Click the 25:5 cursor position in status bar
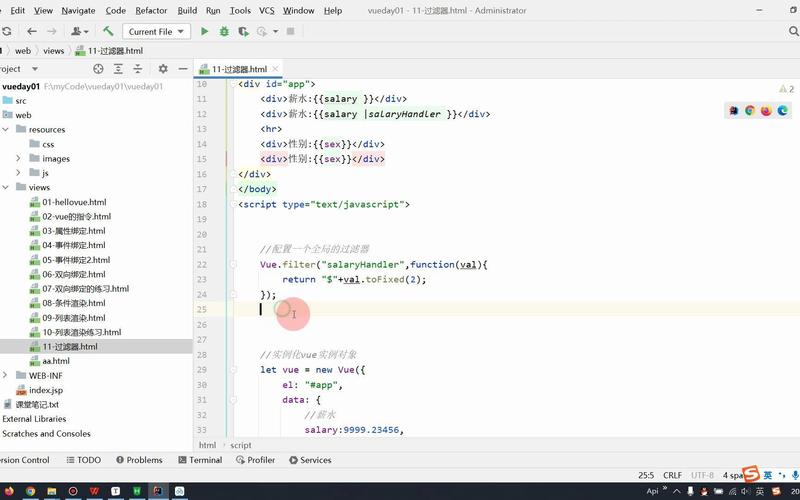 [646, 475]
